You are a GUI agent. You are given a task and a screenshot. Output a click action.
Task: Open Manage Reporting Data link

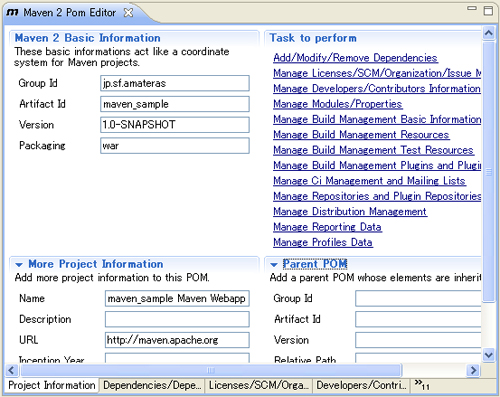click(x=327, y=227)
